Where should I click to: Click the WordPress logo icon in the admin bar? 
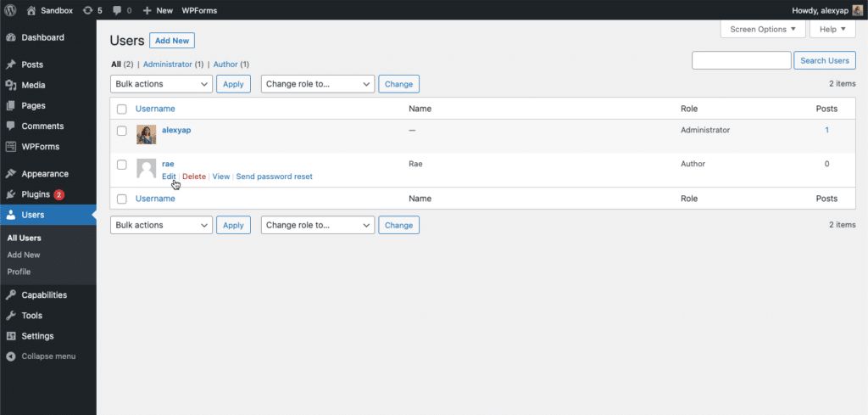click(x=10, y=10)
